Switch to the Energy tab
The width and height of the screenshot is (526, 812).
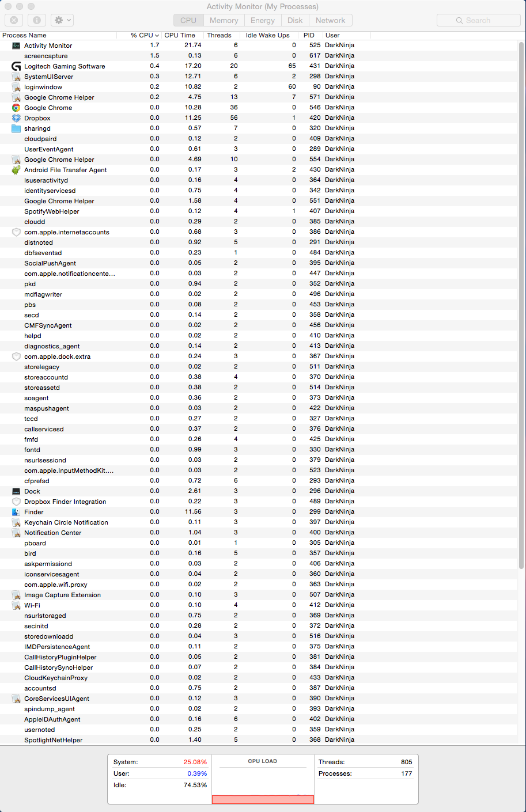click(x=263, y=20)
